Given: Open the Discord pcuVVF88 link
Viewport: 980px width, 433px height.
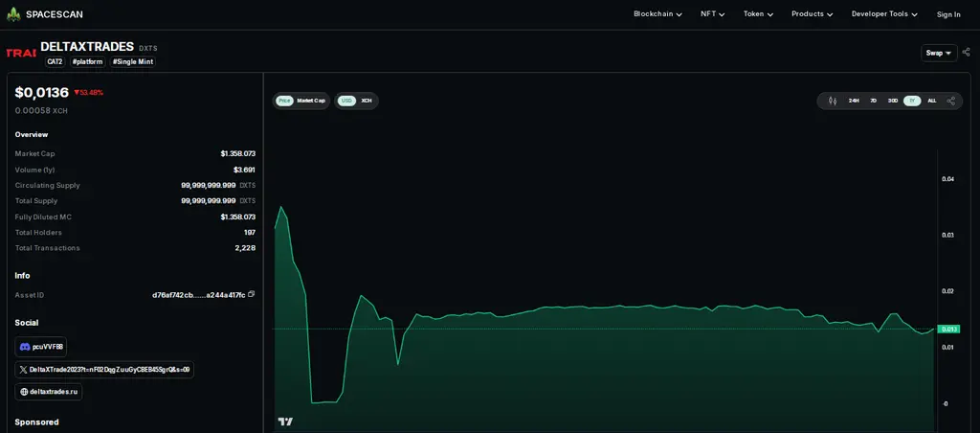Looking at the screenshot, I should point(41,347).
